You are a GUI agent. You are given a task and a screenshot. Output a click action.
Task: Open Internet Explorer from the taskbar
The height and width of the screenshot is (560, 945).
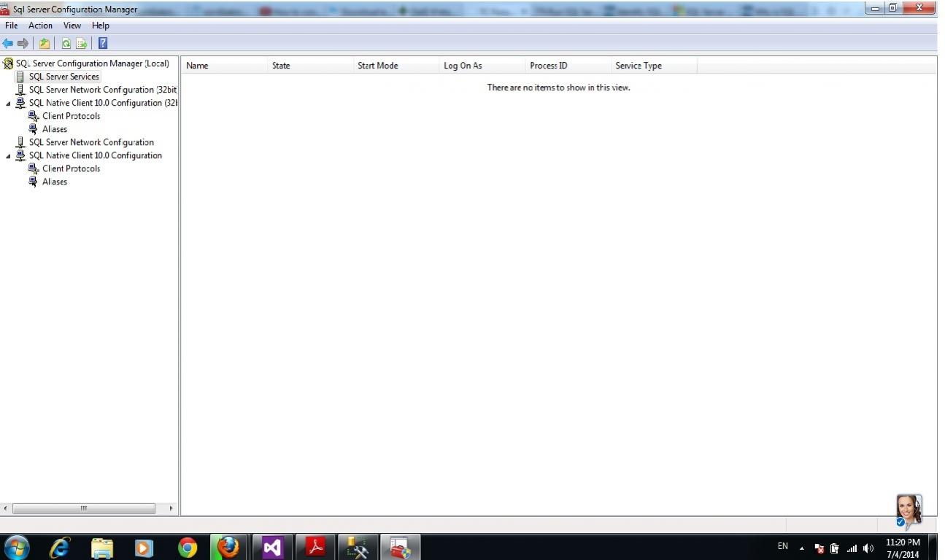tap(60, 547)
